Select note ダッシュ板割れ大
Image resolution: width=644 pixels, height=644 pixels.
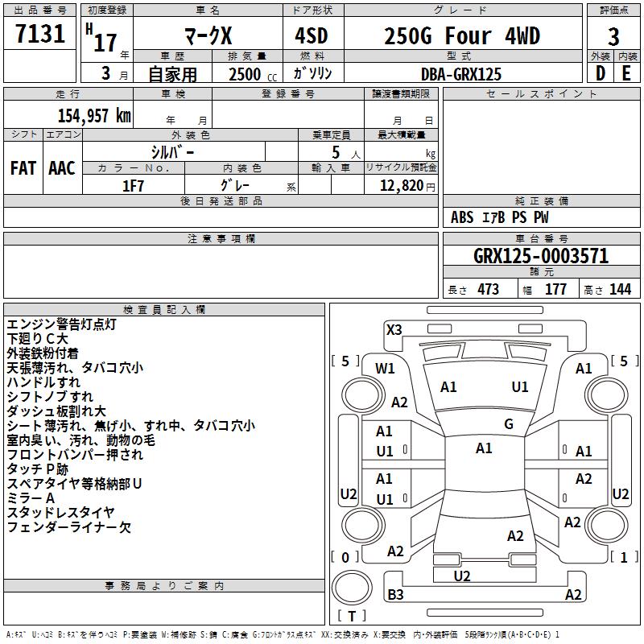pyautogui.click(x=56, y=411)
